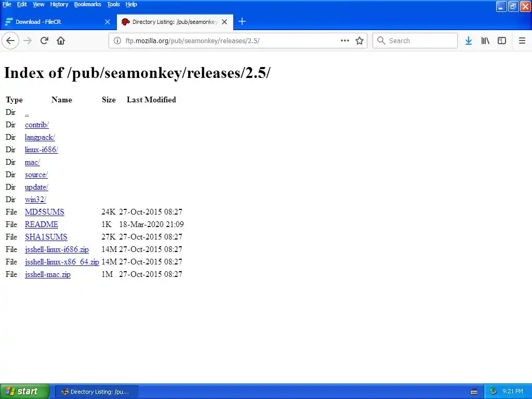Open the Tools menu
Screen dimensions: 532x399
click(113, 4)
